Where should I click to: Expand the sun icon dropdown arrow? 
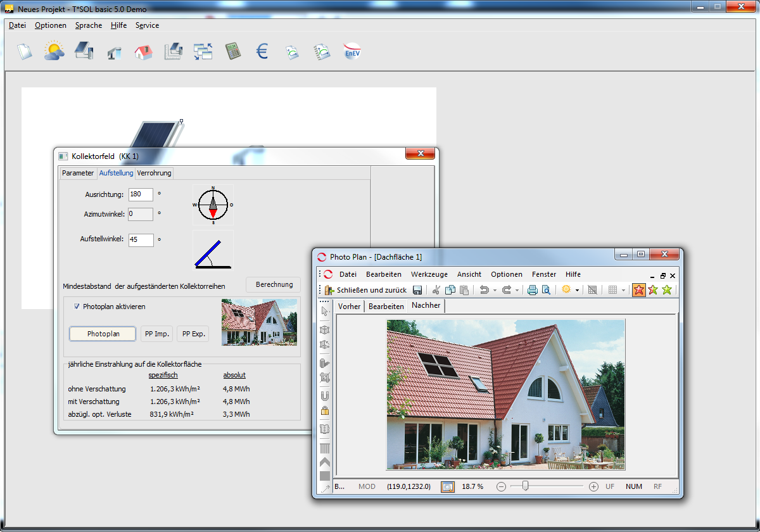tap(577, 291)
